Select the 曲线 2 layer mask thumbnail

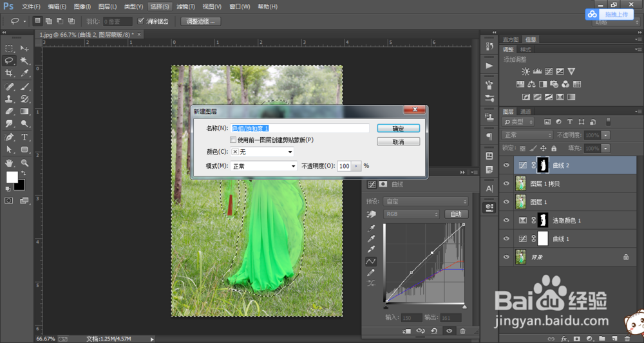coord(543,165)
